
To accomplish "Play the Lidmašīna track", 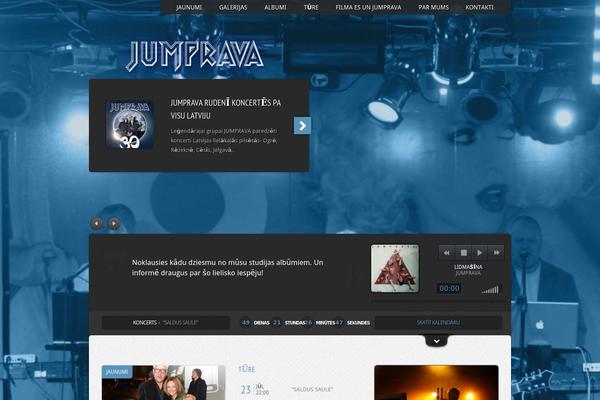I will point(479,253).
